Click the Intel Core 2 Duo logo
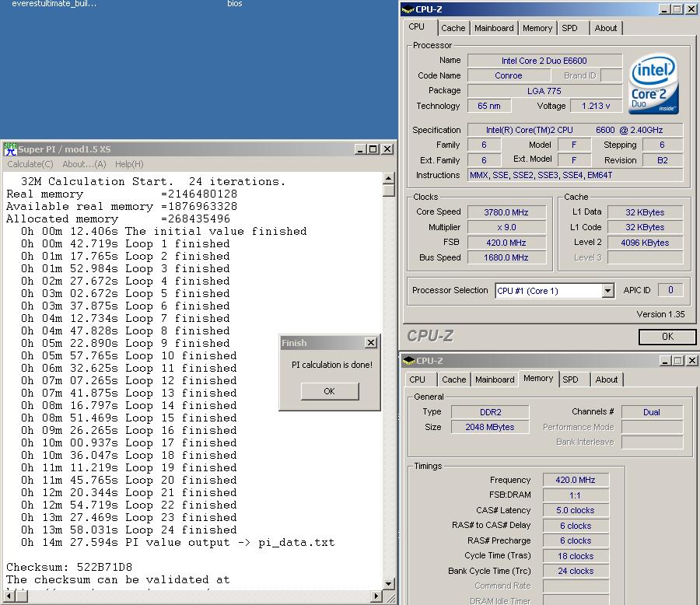This screenshot has width=700, height=605. tap(653, 84)
